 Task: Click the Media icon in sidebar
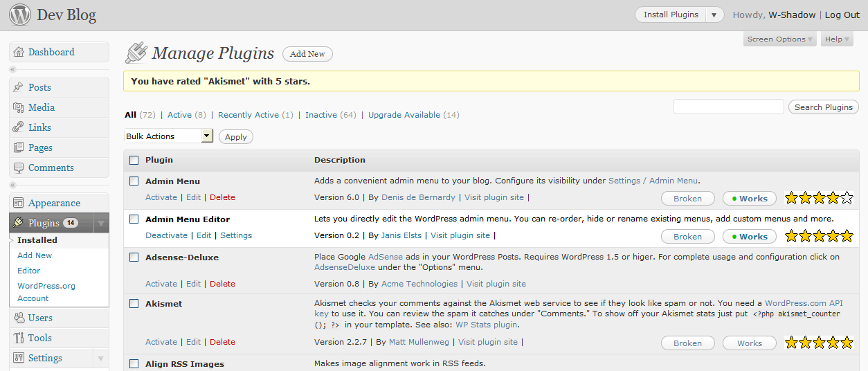point(19,107)
